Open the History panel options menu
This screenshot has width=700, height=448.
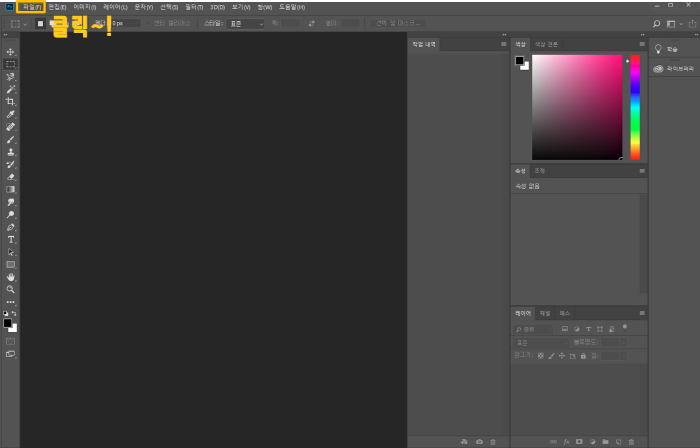tap(504, 44)
